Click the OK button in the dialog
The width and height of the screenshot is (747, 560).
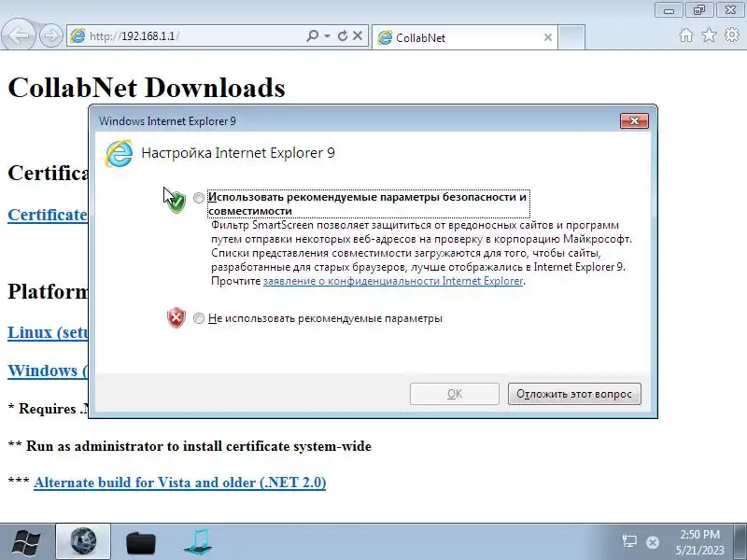pyautogui.click(x=455, y=394)
